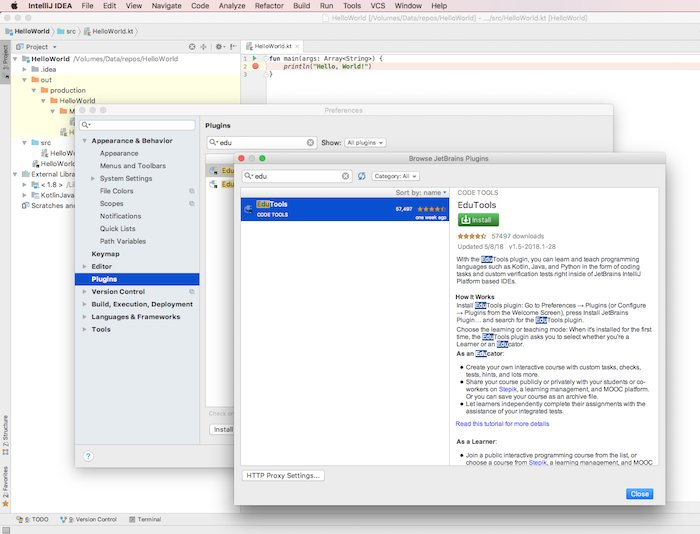Open the VCS menu
Viewport: 700px width, 534px height.
tap(378, 6)
